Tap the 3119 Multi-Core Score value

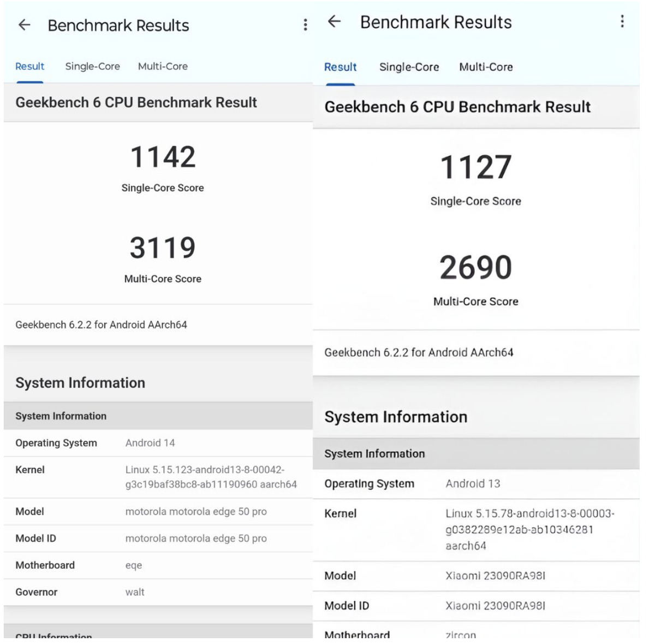coord(163,248)
